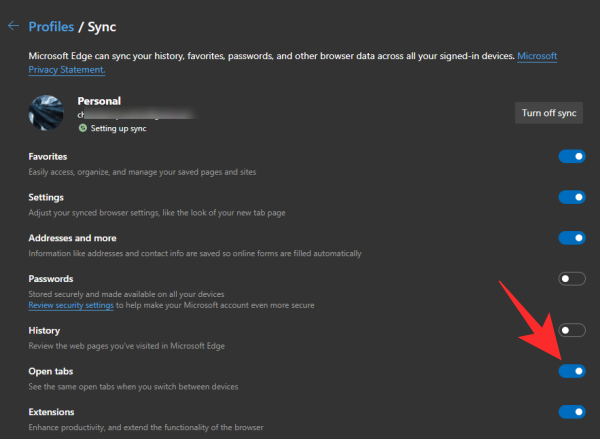
Task: Click 'See the same open tabs' description
Action: (x=133, y=387)
